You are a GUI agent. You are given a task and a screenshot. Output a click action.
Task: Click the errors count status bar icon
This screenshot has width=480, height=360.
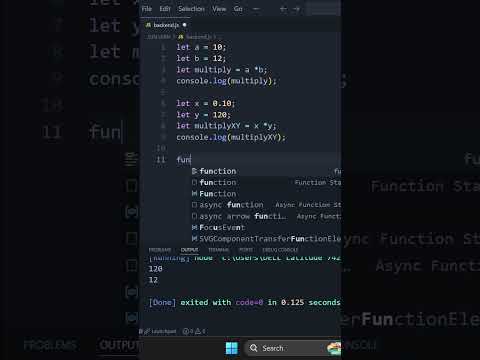click(x=187, y=331)
